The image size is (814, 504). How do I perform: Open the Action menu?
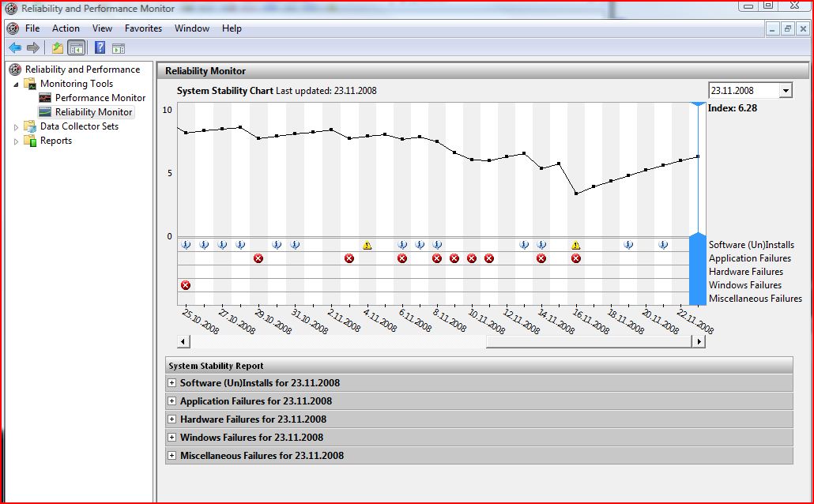[x=66, y=28]
